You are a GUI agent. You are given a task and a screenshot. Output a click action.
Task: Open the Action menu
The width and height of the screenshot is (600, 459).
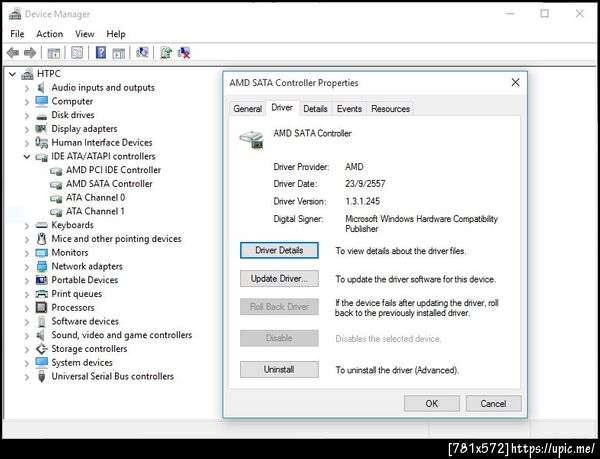[x=50, y=34]
